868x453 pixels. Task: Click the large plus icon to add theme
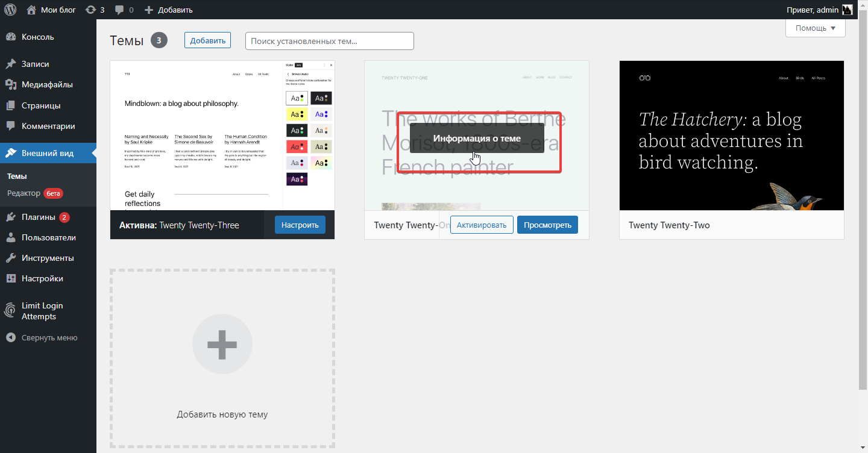coord(222,344)
